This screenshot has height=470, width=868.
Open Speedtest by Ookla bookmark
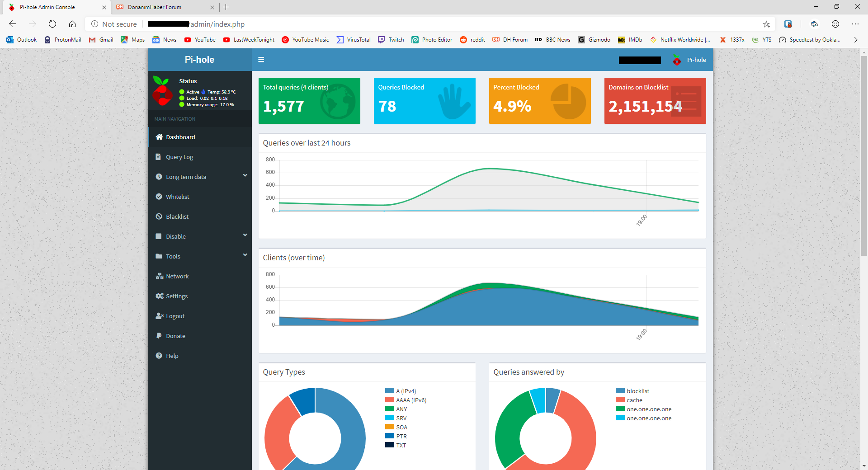pos(810,40)
